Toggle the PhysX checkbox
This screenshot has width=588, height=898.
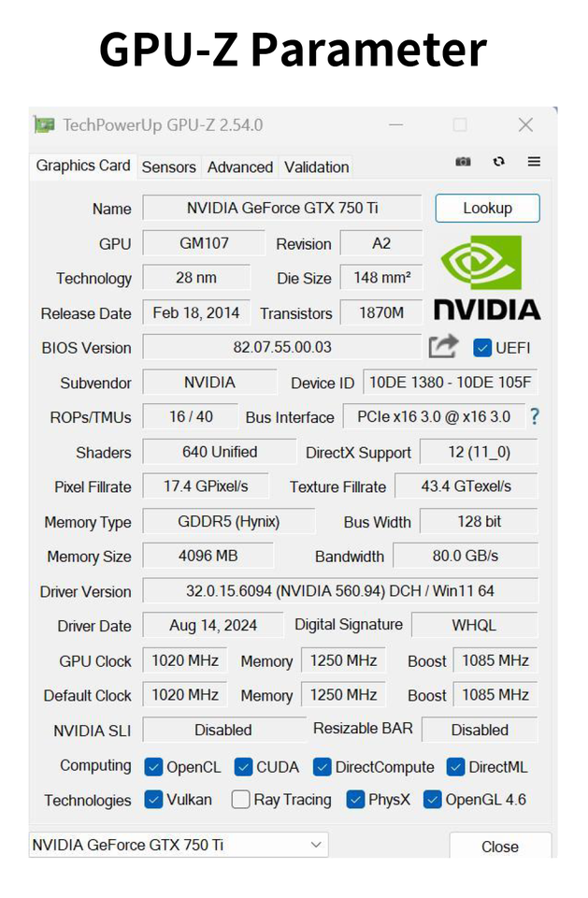(x=355, y=800)
